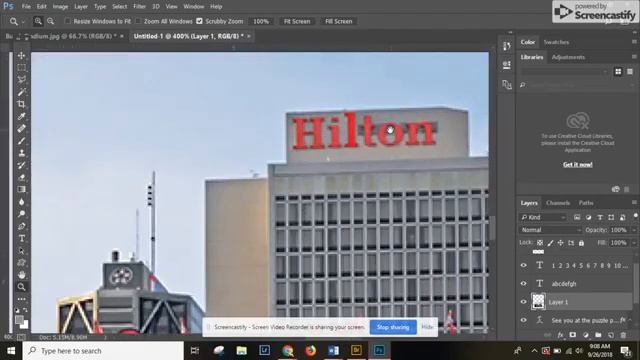Click the Stop sharing button
Viewport: 640px width, 360px height.
pyautogui.click(x=393, y=327)
